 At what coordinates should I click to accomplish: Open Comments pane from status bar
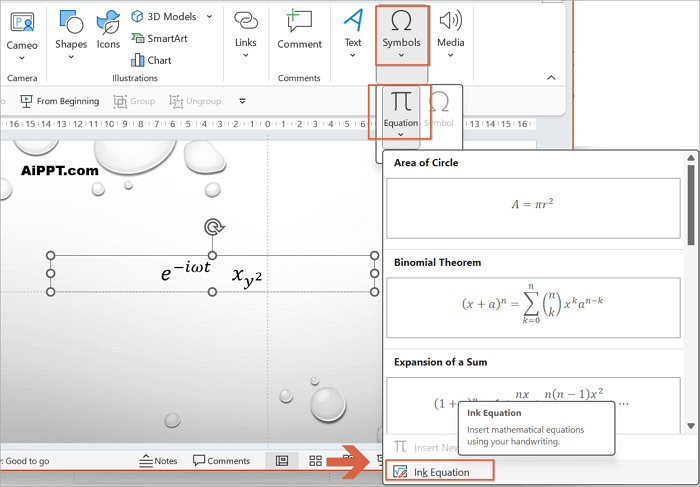point(221,461)
